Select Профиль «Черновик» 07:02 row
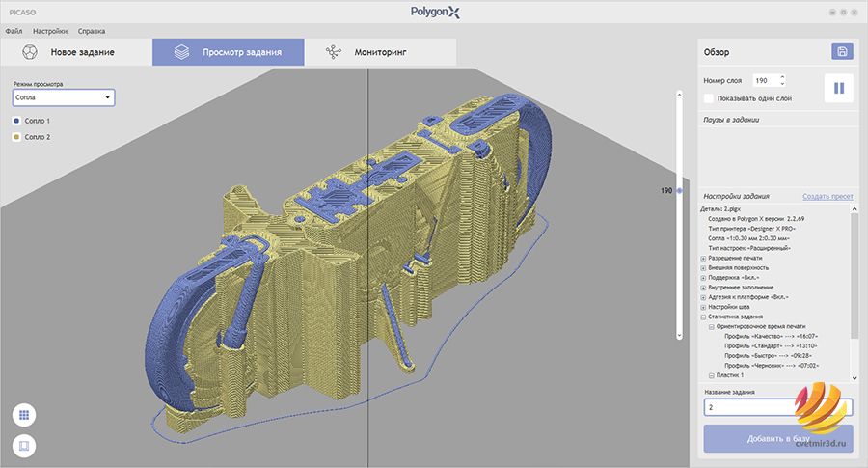 (x=772, y=366)
